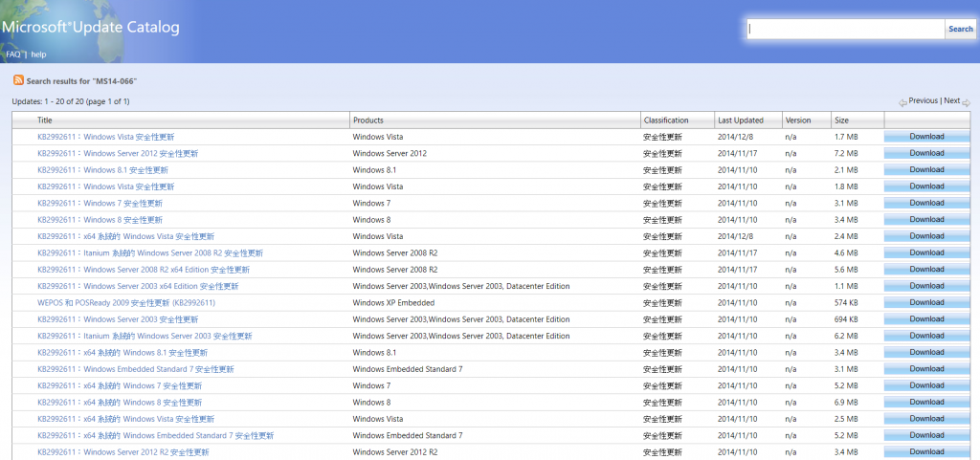This screenshot has height=460, width=980.
Task: Click the Previous page arrow icon
Action: (x=902, y=102)
